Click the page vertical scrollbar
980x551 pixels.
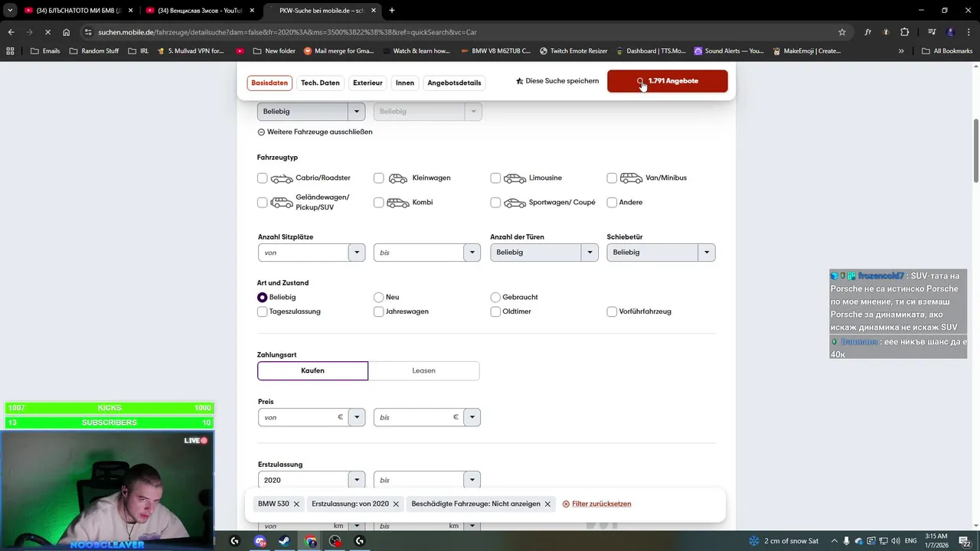[975, 151]
